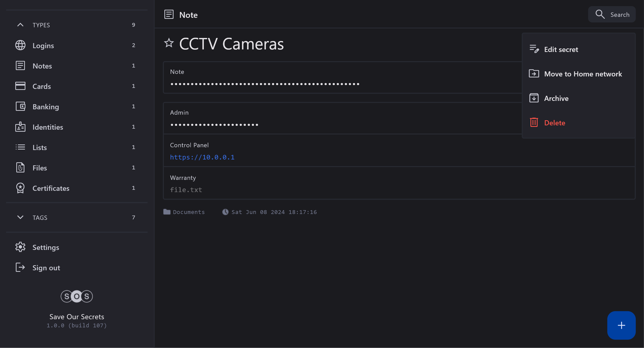This screenshot has width=644, height=348.
Task: Collapse the TYPES section chevron
Action: point(20,25)
